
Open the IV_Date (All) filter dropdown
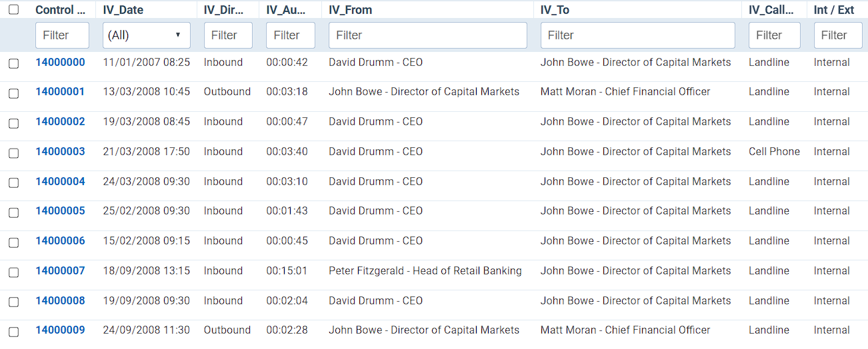pyautogui.click(x=147, y=35)
